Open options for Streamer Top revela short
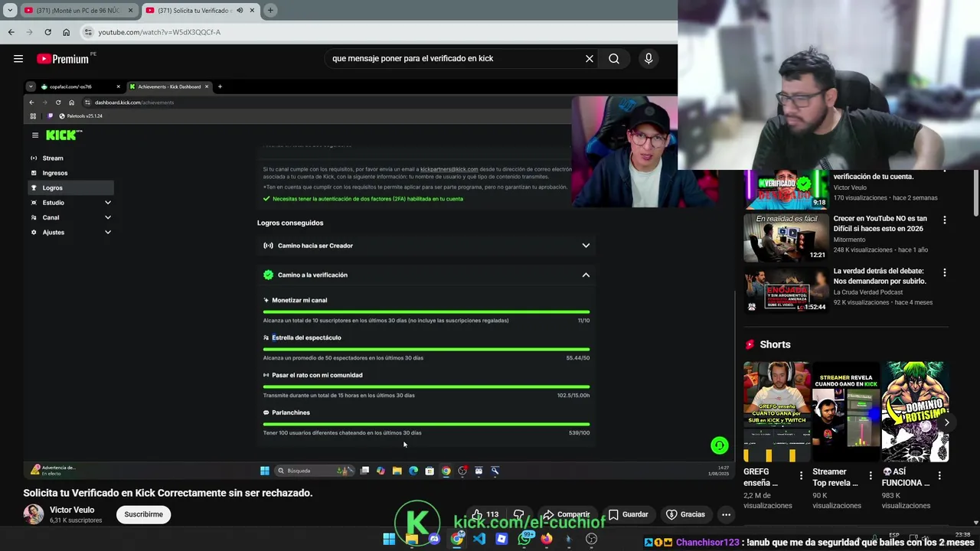The image size is (980, 551). pos(871,475)
